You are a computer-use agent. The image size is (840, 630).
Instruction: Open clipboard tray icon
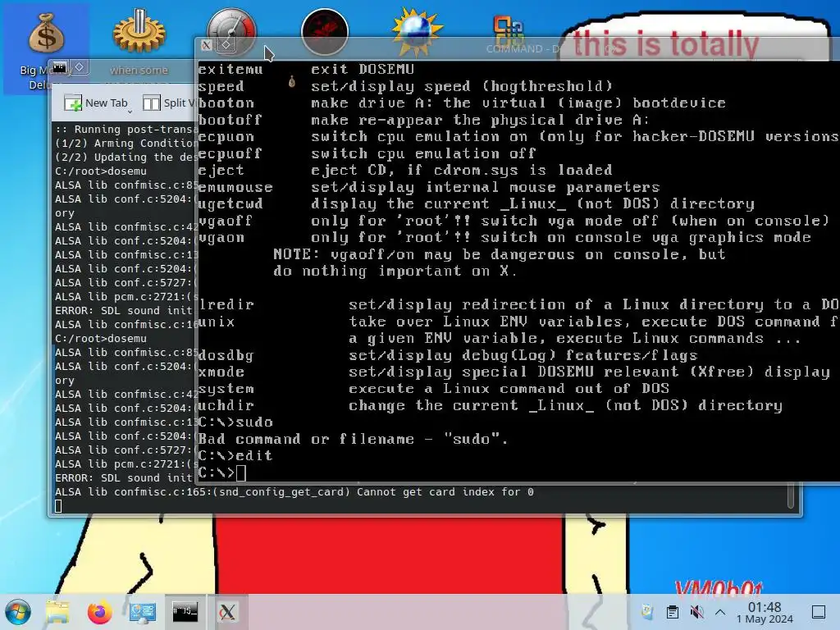coord(673,612)
